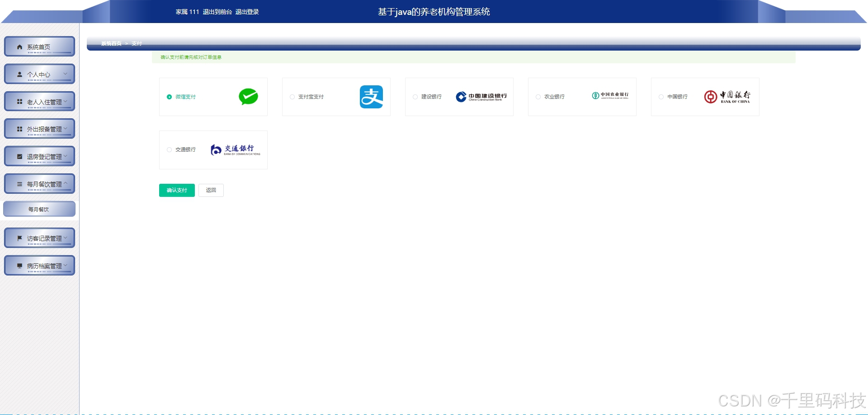Select the 支付宝支付 radio button
The height and width of the screenshot is (415, 868).
(x=292, y=97)
